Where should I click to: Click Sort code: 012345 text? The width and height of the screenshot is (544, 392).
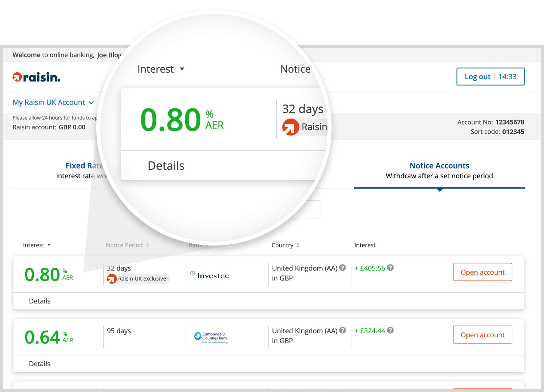point(497,132)
